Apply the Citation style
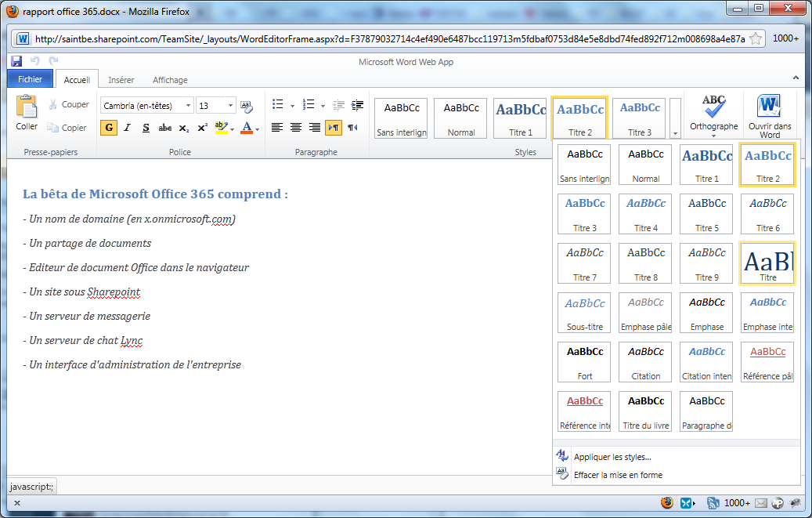The height and width of the screenshot is (518, 812). tap(646, 362)
